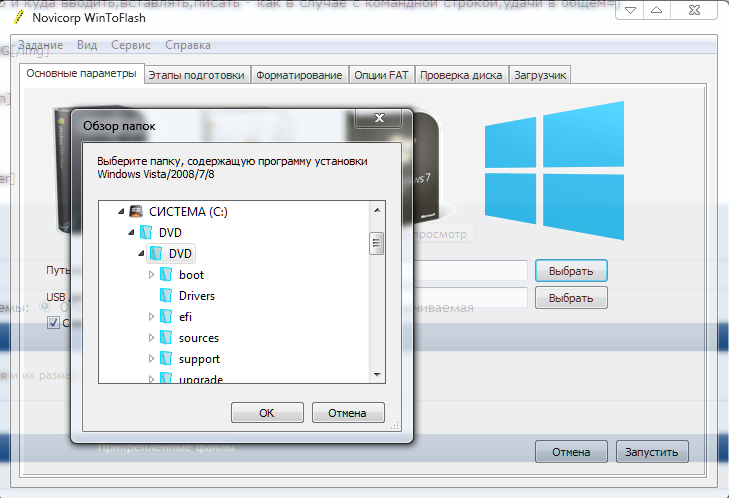This screenshot has width=729, height=498.
Task: Expand the sources folder
Action: click(x=152, y=338)
